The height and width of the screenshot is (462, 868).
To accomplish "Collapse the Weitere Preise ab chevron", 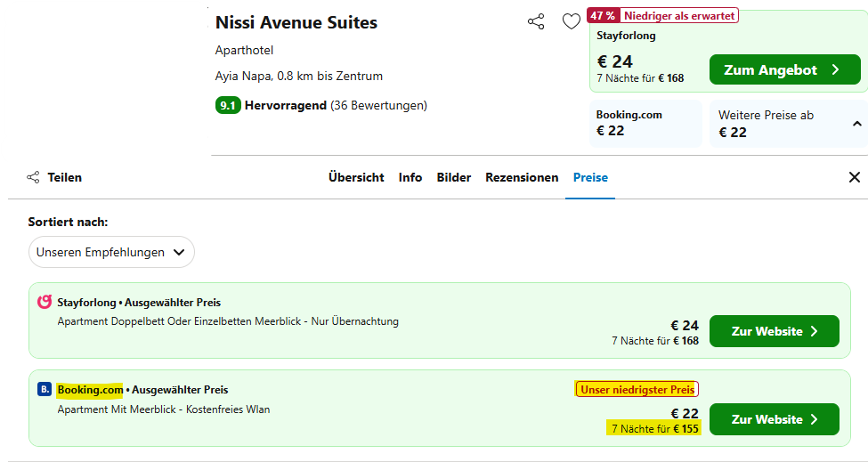I will (857, 124).
